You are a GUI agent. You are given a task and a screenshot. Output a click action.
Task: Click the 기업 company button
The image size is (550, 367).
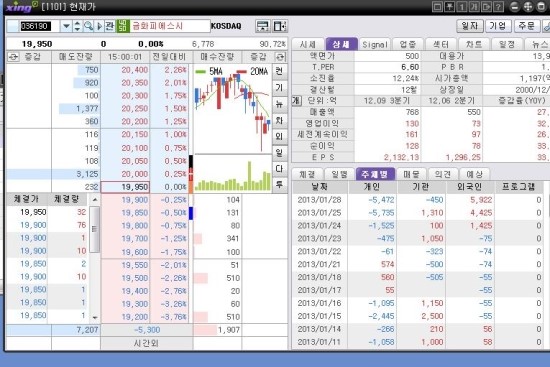point(498,26)
